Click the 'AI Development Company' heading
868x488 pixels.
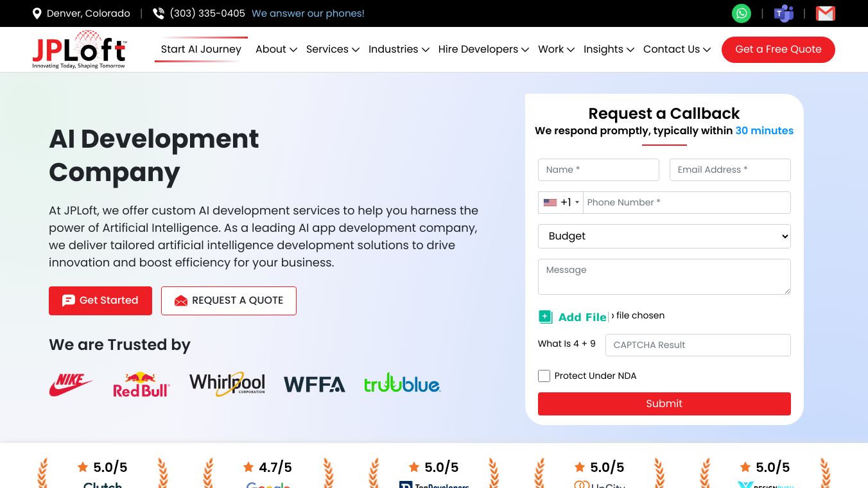point(154,155)
